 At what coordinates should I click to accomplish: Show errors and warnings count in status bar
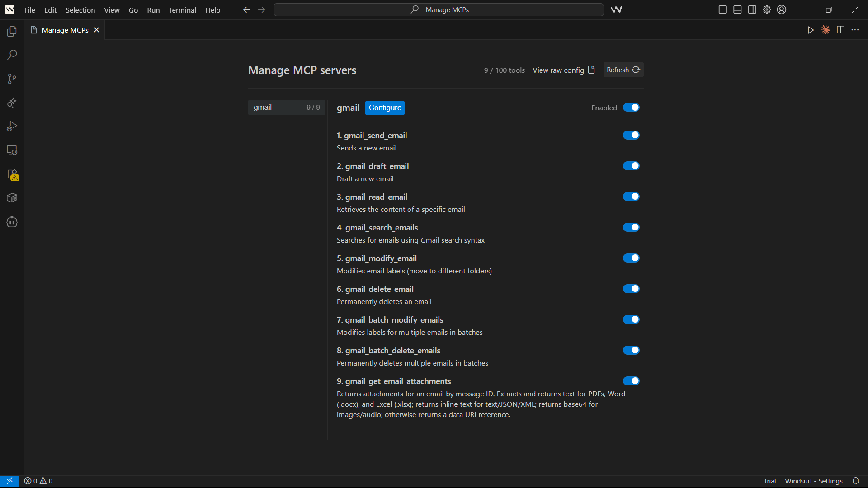(x=38, y=481)
